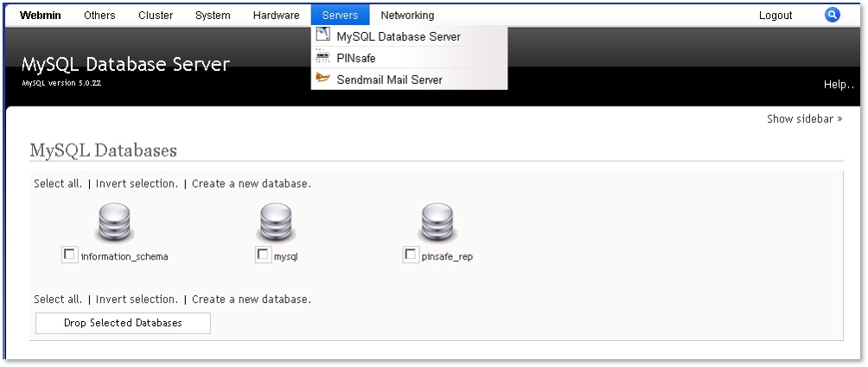The image size is (868, 367).
Task: Expand the System menu
Action: tap(213, 16)
